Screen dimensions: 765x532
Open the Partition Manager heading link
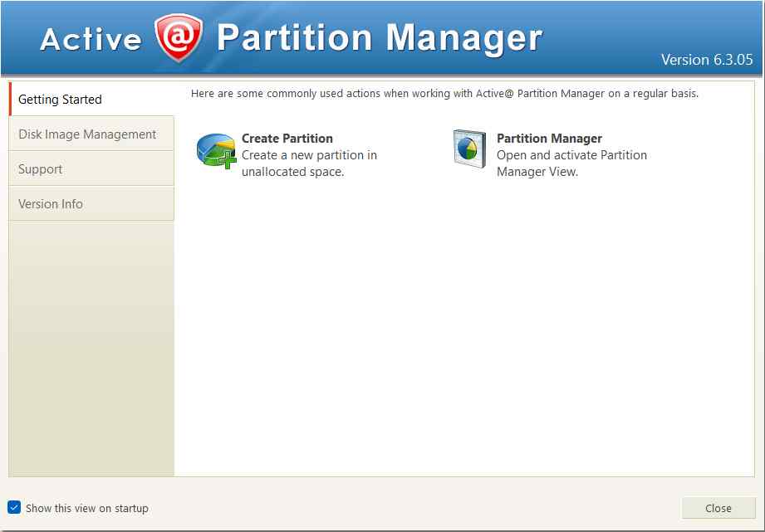[x=549, y=139]
